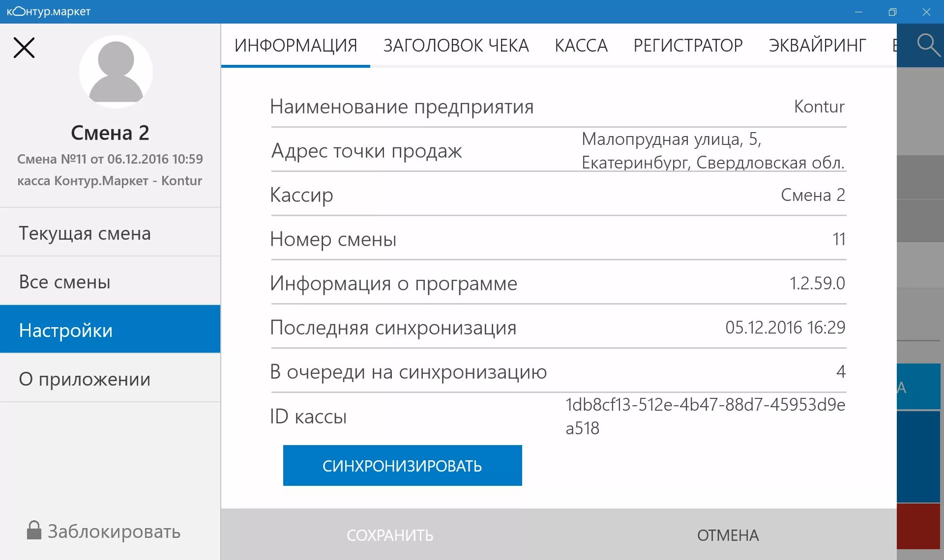944x560 pixels.
Task: Click the sync queue count 4
Action: pyautogui.click(x=841, y=371)
